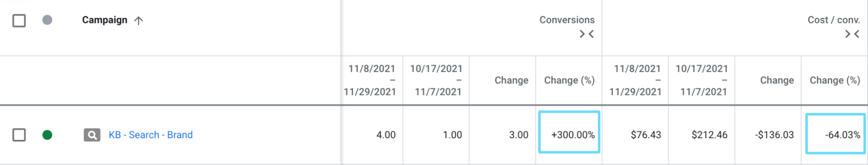Sort by Campaign column header
868x165 pixels.
tap(105, 20)
